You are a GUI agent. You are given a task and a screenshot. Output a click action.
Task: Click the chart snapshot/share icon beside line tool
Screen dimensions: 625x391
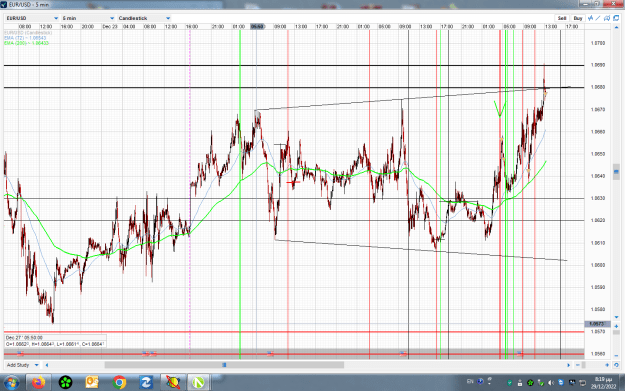(x=607, y=18)
